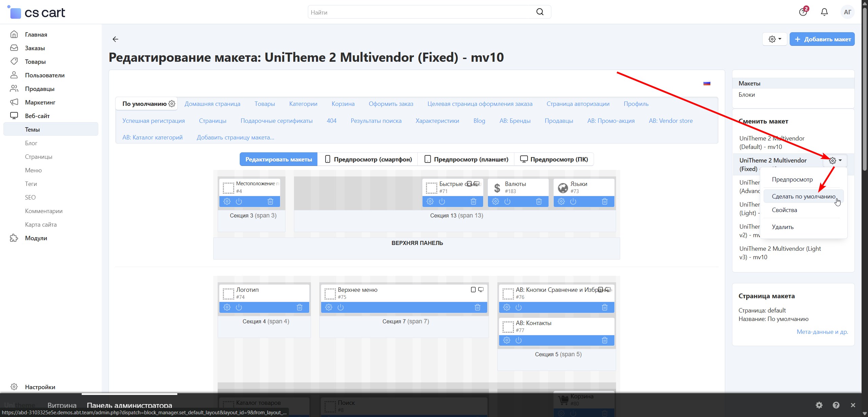Open the help center icon with badge

pos(803,12)
